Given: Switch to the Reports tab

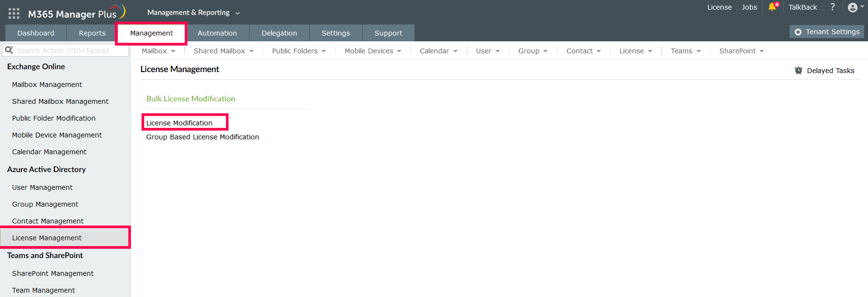Looking at the screenshot, I should [x=92, y=33].
